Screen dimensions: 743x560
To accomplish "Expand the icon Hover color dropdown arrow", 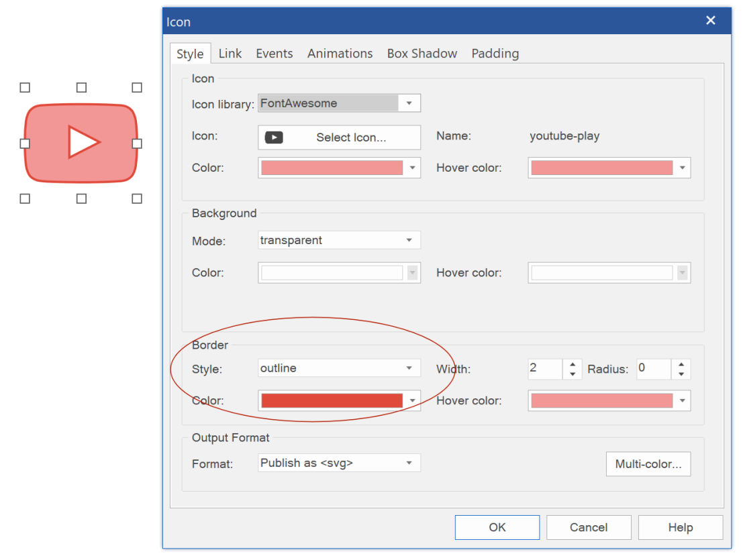I will tap(683, 168).
